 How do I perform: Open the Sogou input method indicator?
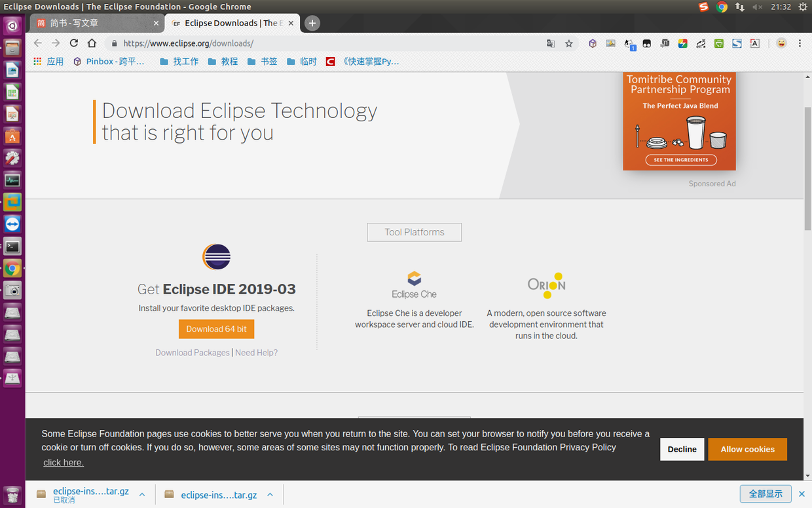[703, 7]
